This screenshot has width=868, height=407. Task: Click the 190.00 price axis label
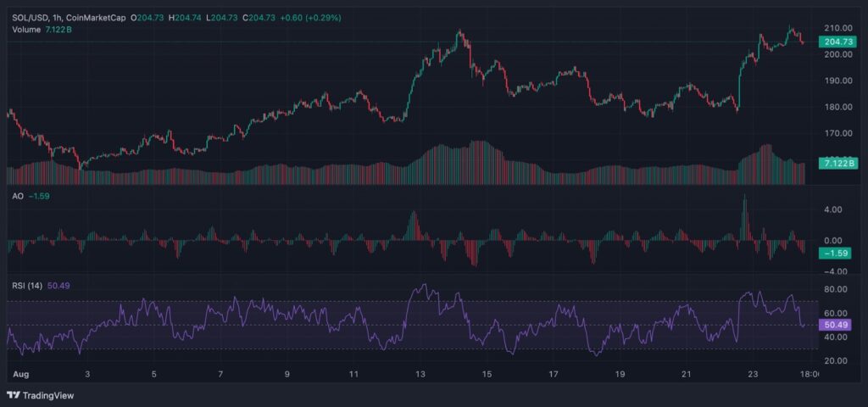[x=837, y=81]
